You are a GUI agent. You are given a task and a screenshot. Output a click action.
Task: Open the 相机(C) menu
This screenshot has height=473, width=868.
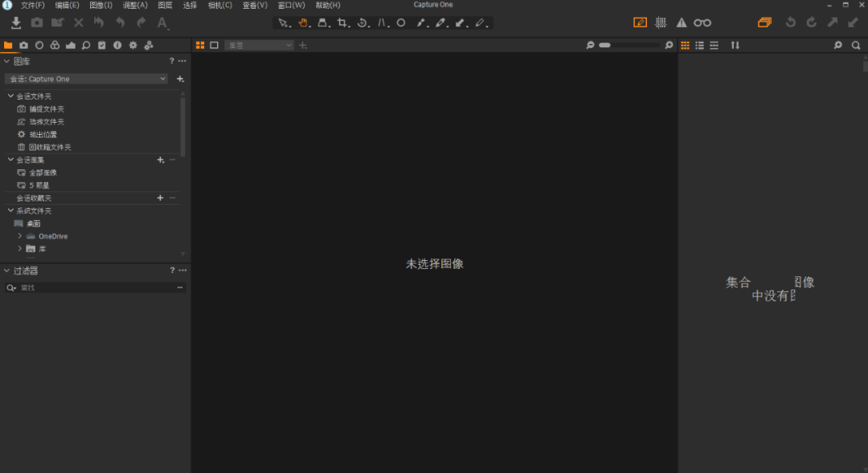click(219, 5)
